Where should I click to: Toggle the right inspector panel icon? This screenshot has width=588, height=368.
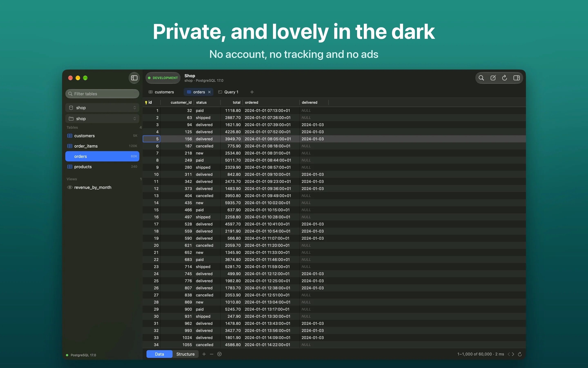pyautogui.click(x=517, y=78)
